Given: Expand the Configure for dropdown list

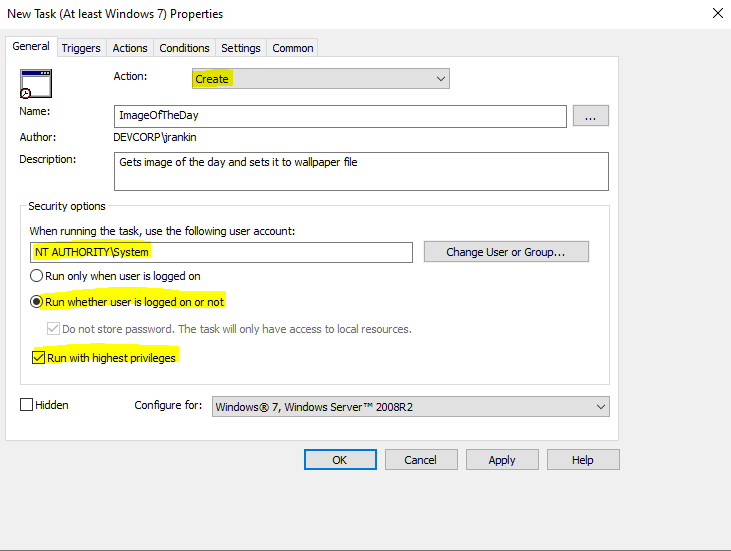Looking at the screenshot, I should (410, 406).
